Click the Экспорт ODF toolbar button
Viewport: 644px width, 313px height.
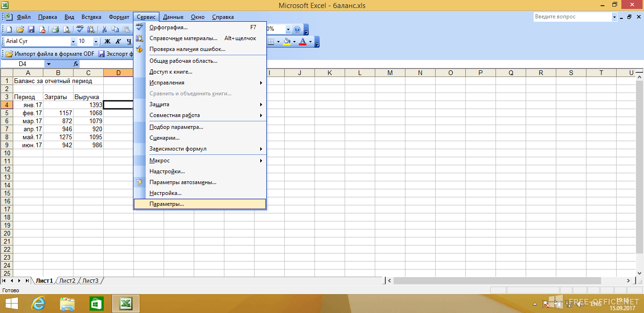click(x=116, y=54)
